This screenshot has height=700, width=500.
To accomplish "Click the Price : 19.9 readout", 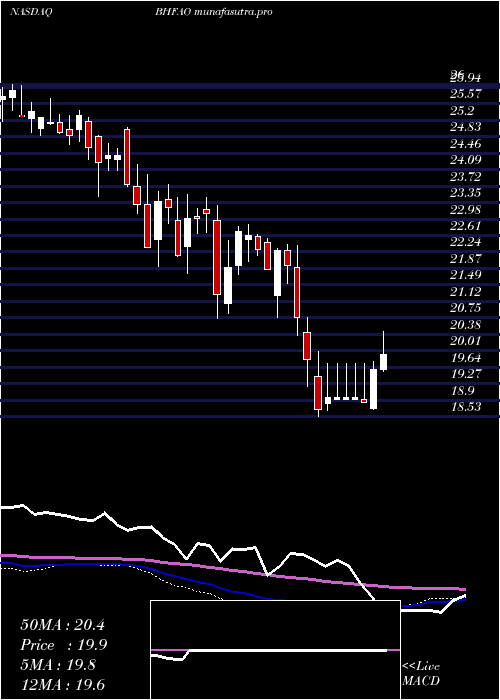I will 63,645.
